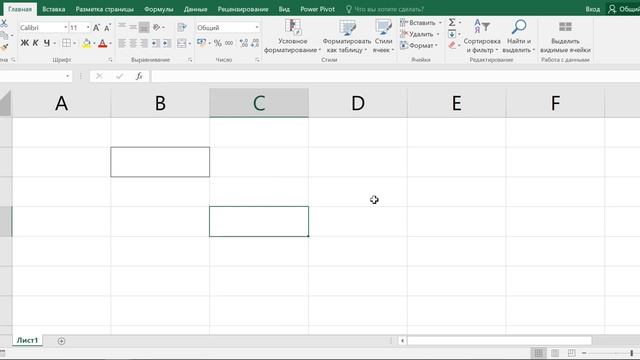Click the Вставить cells button

(x=420, y=23)
